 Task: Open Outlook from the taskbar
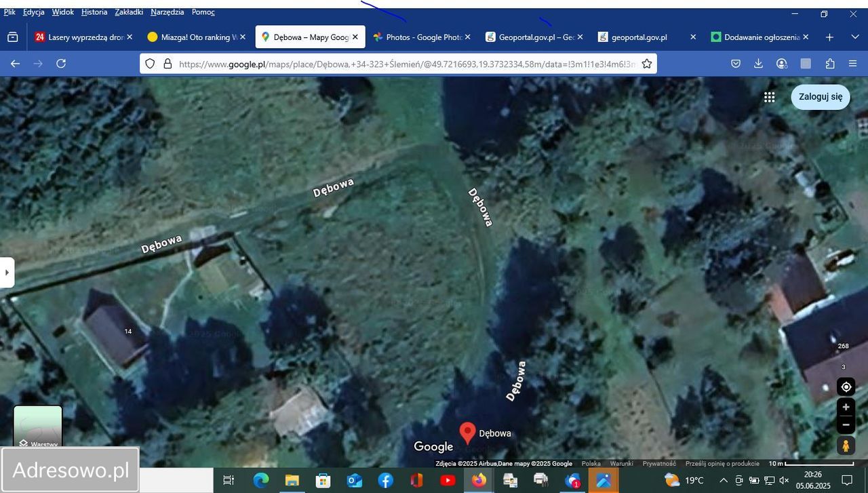click(355, 480)
